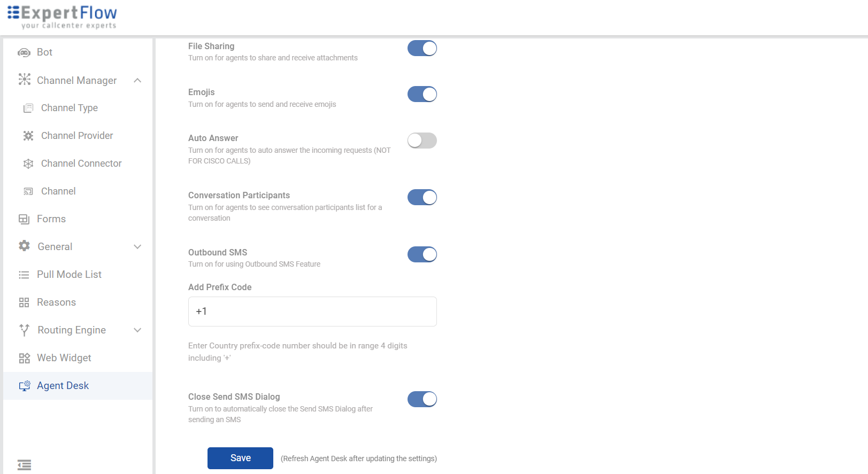
Task: Click the Add Prefix Code input field
Action: coord(312,311)
